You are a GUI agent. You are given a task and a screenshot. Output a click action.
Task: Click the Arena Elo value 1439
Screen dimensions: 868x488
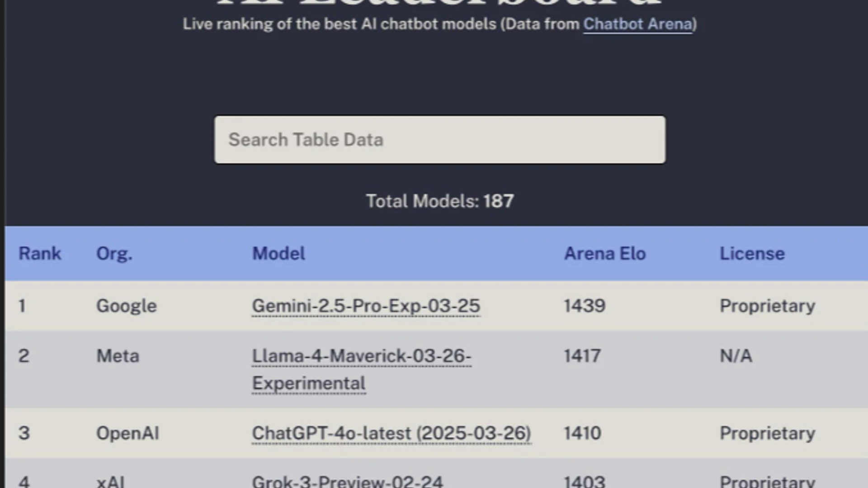tap(584, 306)
